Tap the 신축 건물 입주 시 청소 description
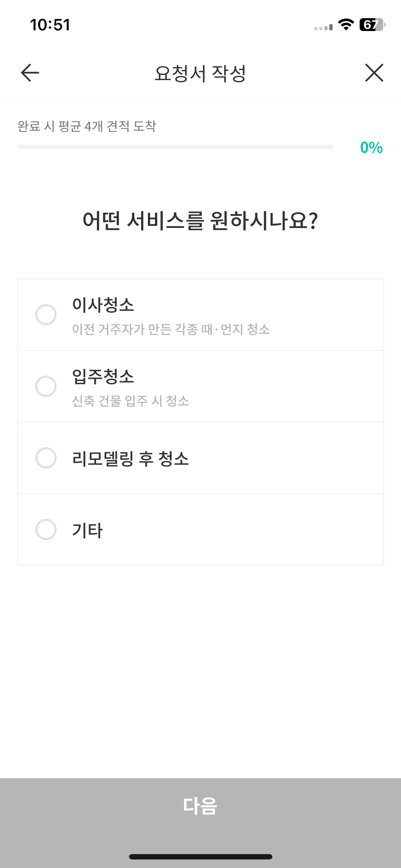 (130, 401)
